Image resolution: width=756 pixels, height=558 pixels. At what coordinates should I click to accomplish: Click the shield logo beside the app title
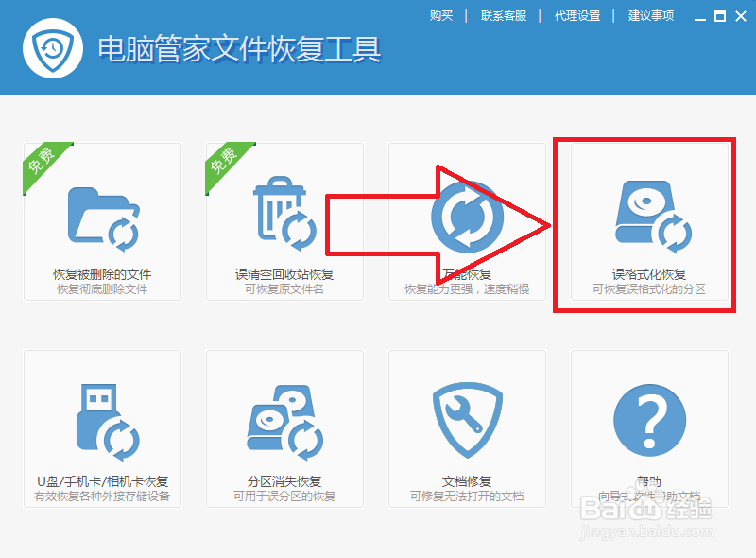click(53, 48)
